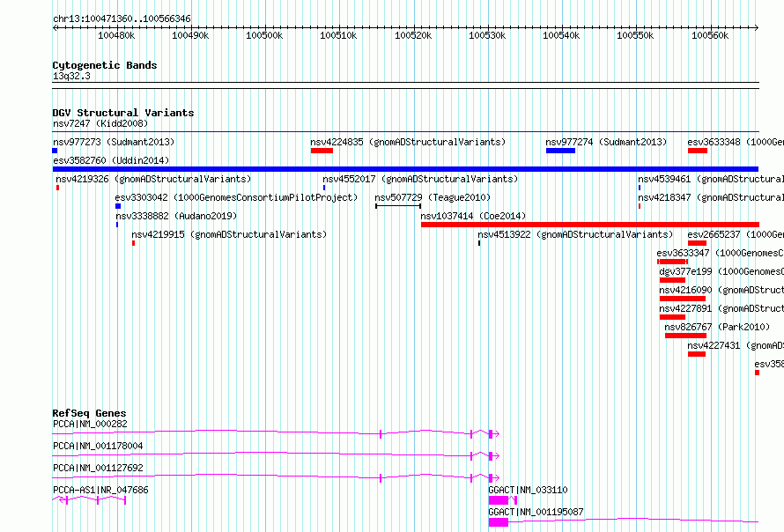The width and height of the screenshot is (784, 532).
Task: Click the esv2665237 variant label
Action: [736, 234]
